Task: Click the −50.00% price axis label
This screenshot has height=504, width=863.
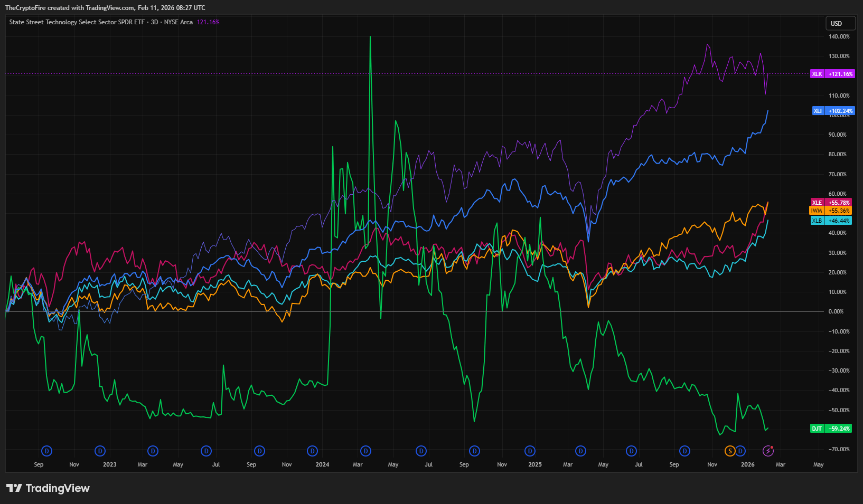Action: point(838,410)
